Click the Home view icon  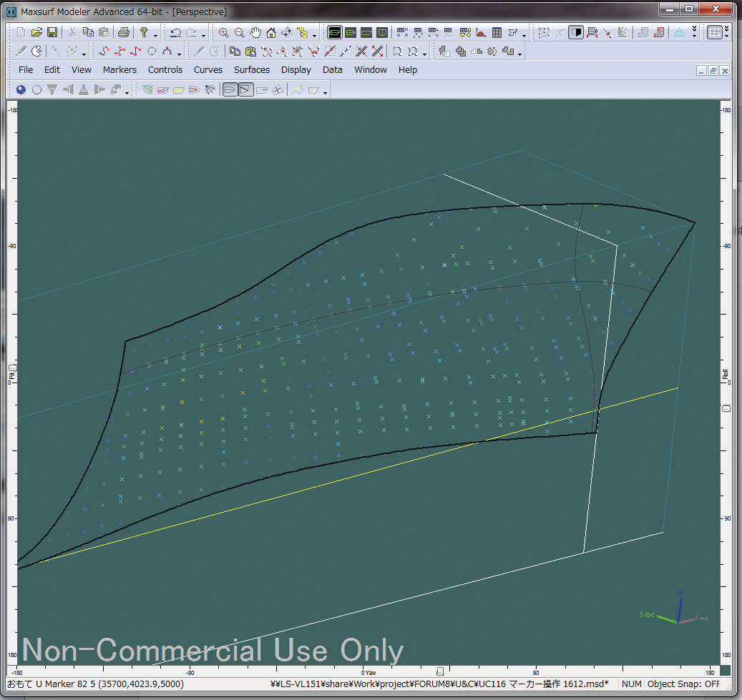[x=270, y=33]
